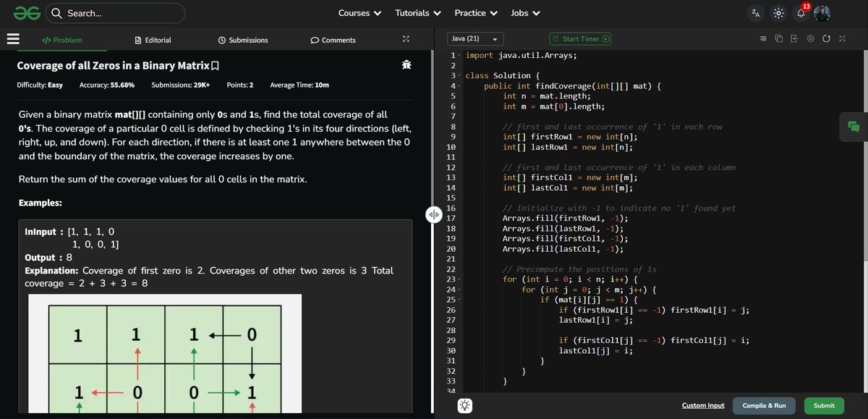Image resolution: width=868 pixels, height=419 pixels.
Task: Collapse the if-block fold at line 25
Action: click(x=461, y=300)
